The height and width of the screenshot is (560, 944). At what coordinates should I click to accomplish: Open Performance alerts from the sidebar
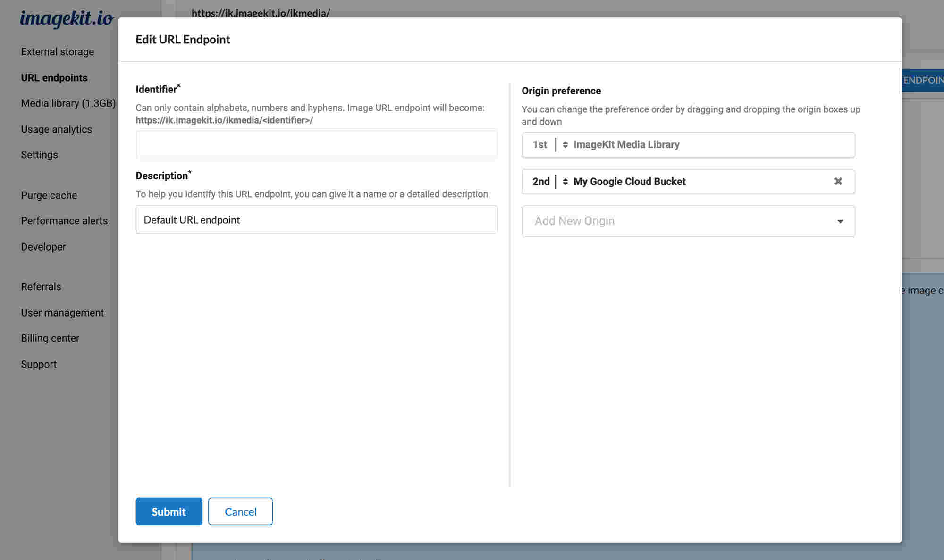click(64, 220)
